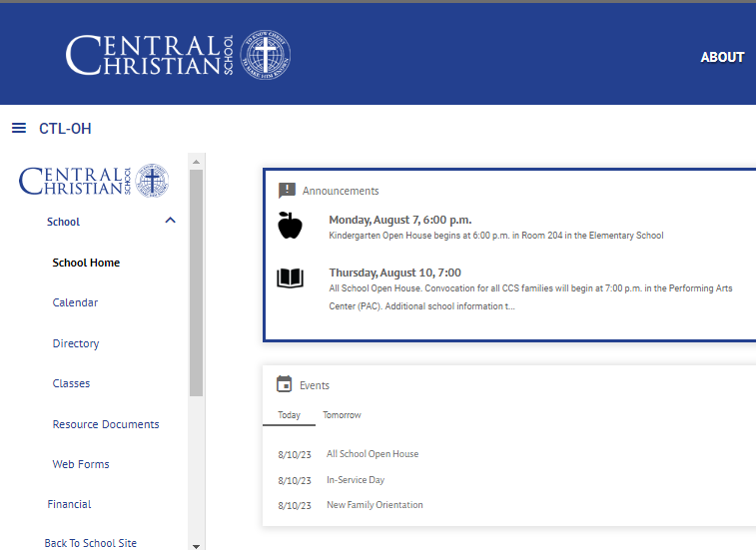The width and height of the screenshot is (756, 550).
Task: Click Back To School Site link
Action: tap(91, 543)
